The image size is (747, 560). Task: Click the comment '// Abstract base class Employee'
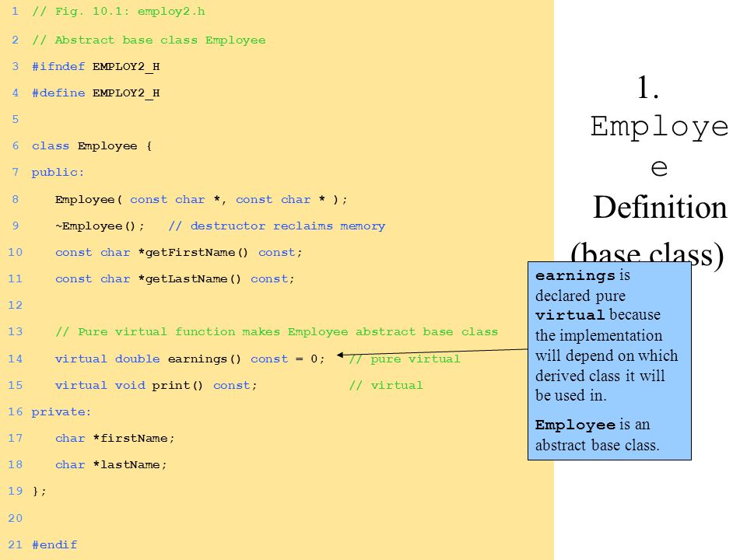[149, 40]
